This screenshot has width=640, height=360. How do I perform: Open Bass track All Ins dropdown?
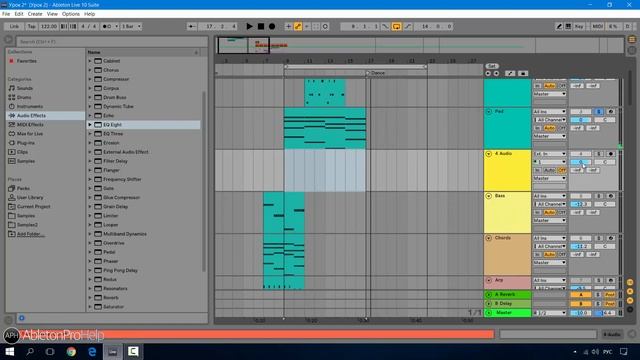point(550,196)
